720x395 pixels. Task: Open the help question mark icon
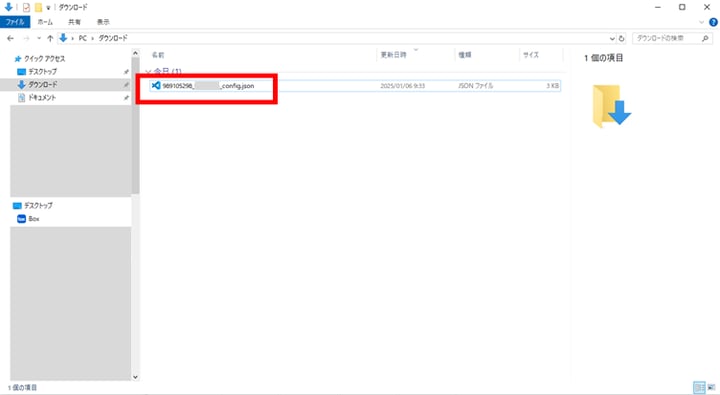(713, 22)
